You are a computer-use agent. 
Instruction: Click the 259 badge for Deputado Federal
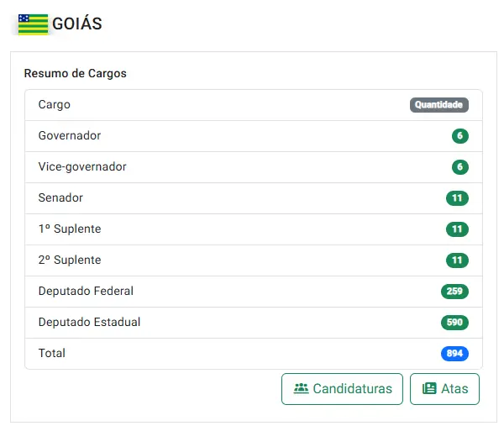[x=454, y=292]
